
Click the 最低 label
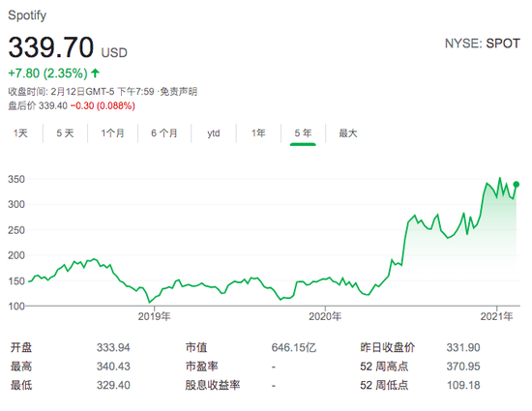pyautogui.click(x=21, y=386)
